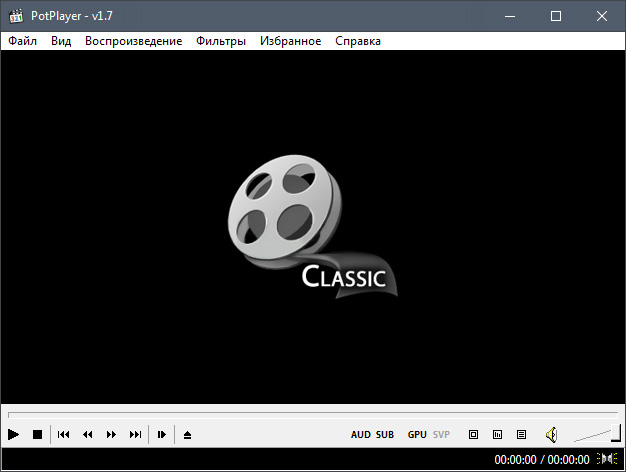
Task: Click the volume slider track
Action: click(x=597, y=434)
